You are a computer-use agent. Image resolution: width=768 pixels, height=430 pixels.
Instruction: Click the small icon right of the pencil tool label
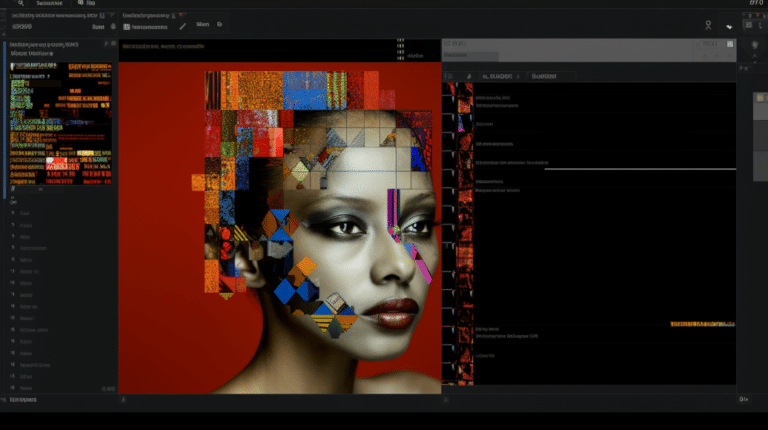[219, 24]
